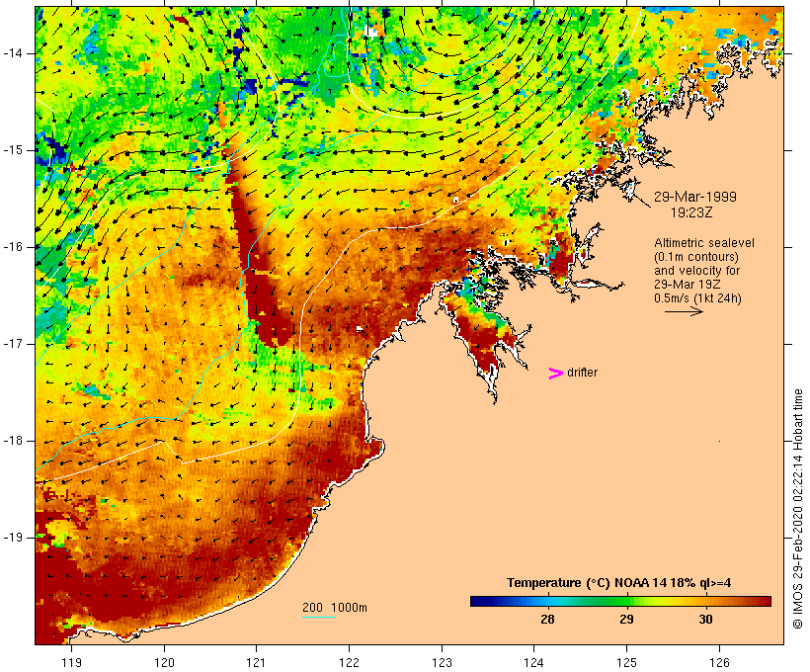Click the '125' longitude label
The width and height of the screenshot is (810, 672).
tap(626, 662)
